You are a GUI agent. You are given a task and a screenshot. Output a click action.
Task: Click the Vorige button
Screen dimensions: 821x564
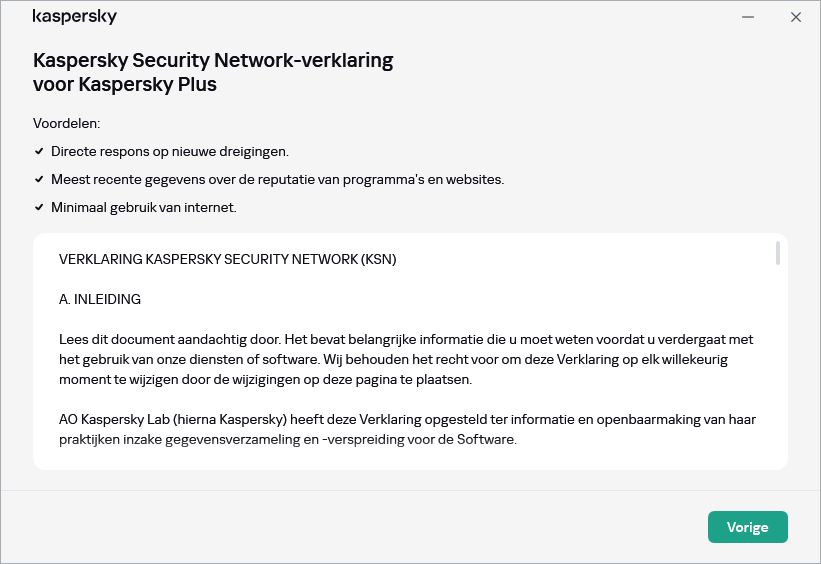747,527
